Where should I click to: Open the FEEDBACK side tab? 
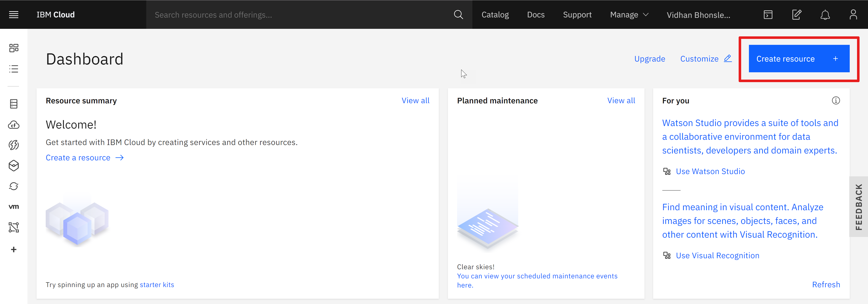[859, 207]
